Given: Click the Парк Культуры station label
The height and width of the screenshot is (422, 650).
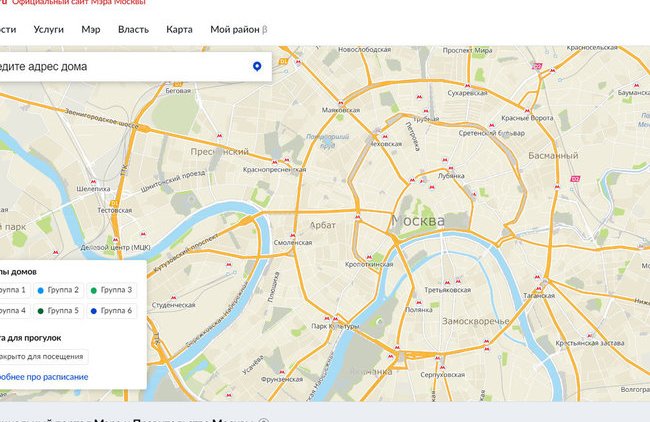Looking at the screenshot, I should coord(335,326).
